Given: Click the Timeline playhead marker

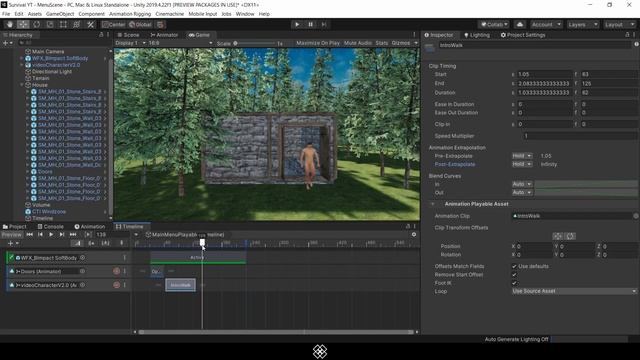Looking at the screenshot, I should [202, 243].
